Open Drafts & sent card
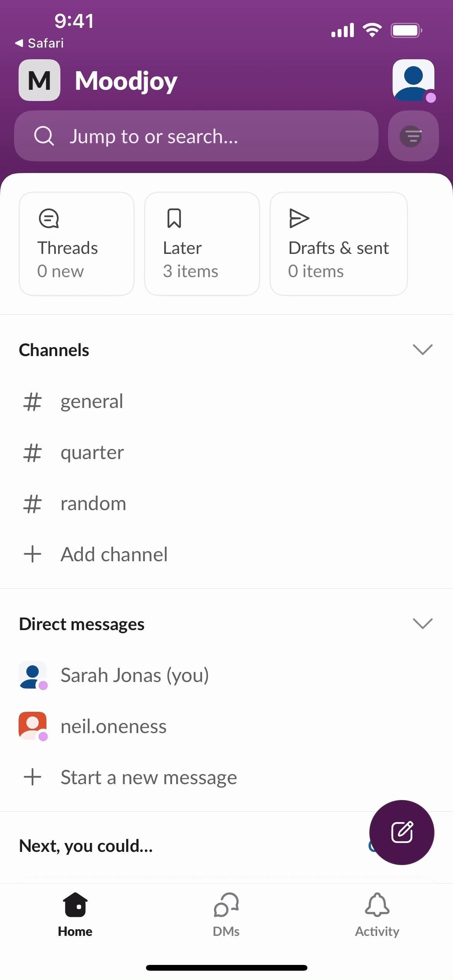 tap(338, 244)
